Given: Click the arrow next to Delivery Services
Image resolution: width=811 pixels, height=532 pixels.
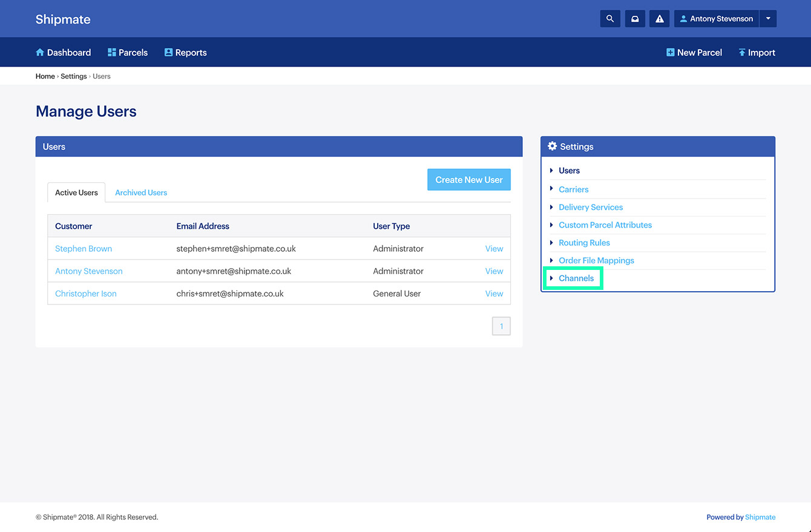Looking at the screenshot, I should tap(551, 207).
